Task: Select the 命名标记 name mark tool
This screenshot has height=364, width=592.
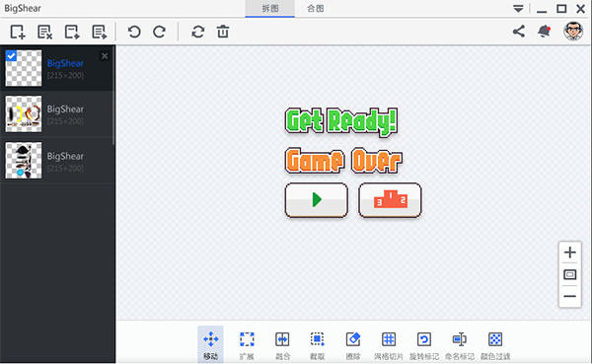Action: coord(460,344)
